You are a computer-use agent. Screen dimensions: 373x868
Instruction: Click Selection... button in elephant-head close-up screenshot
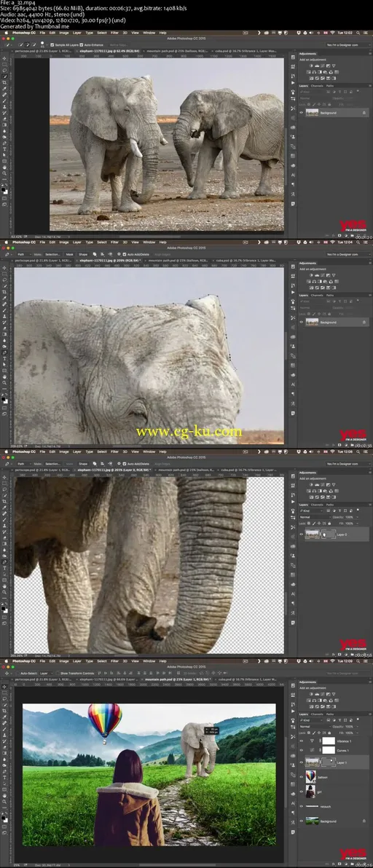[x=52, y=254]
